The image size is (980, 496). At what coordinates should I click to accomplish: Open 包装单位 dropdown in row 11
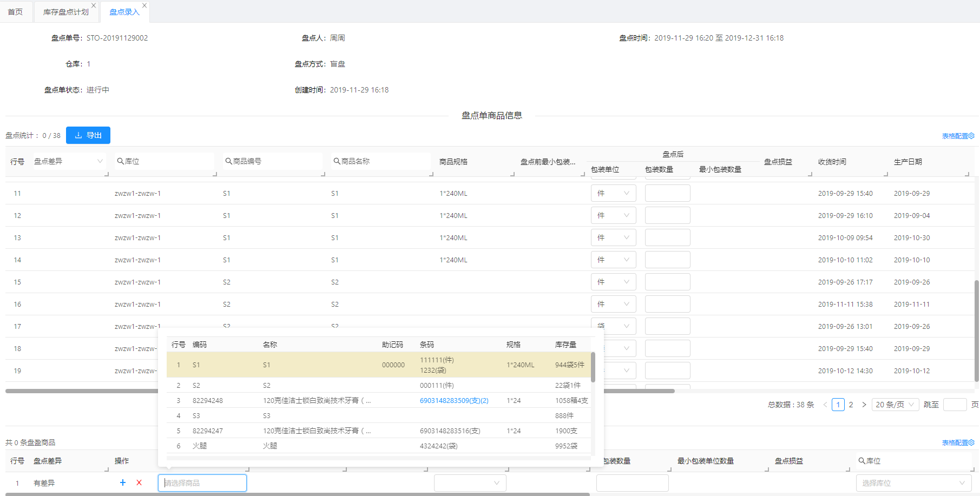[x=614, y=193]
